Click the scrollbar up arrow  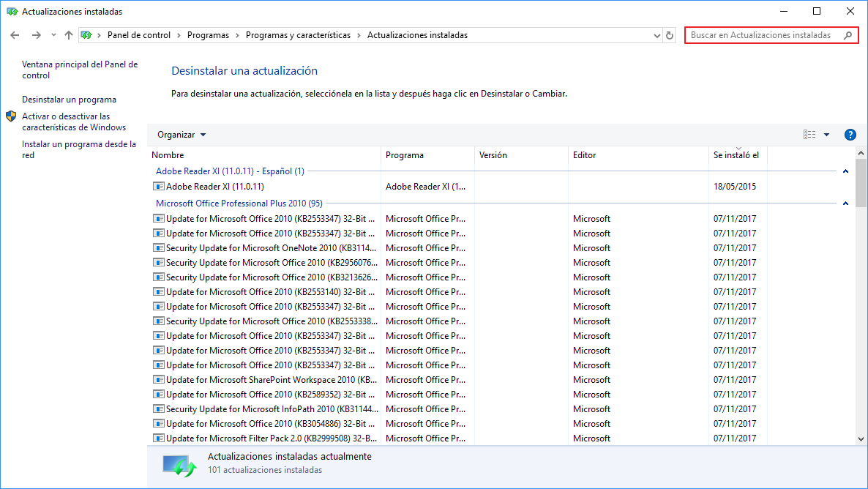(x=861, y=154)
